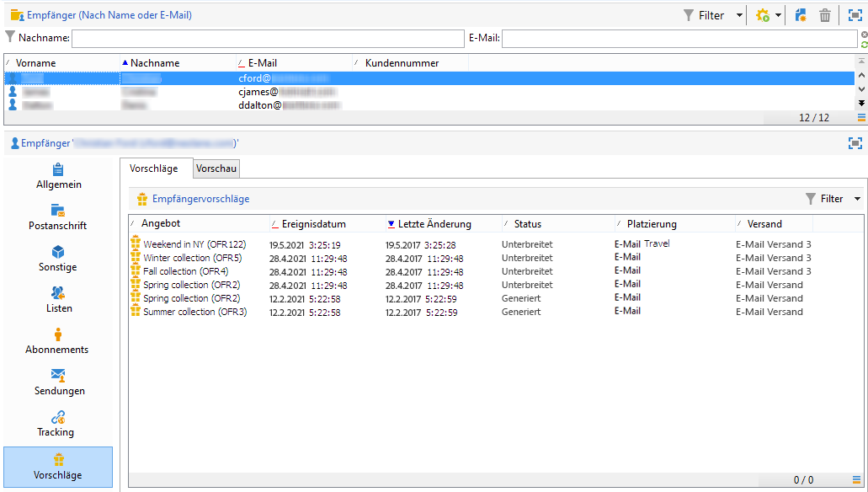Click the new recipient document icon
The width and height of the screenshot is (868, 492).
point(801,15)
